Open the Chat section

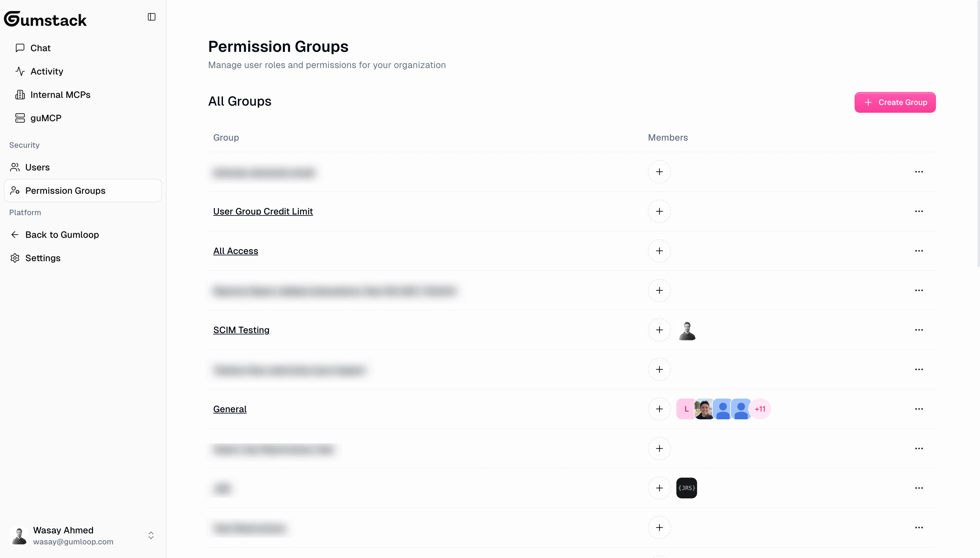[40, 48]
